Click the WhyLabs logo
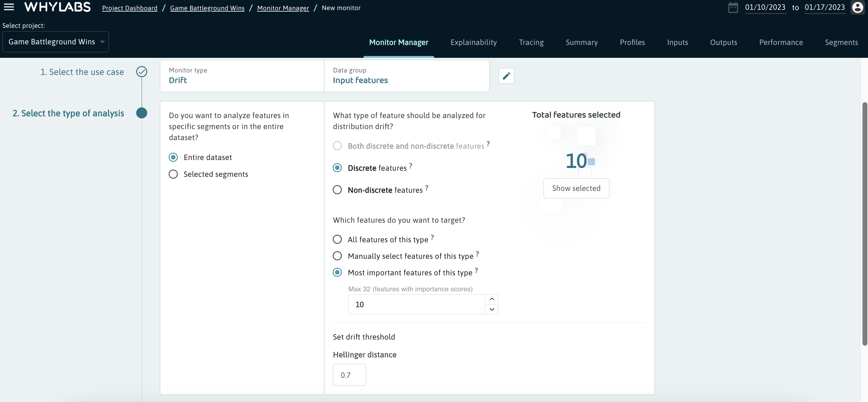This screenshot has width=868, height=402. (x=57, y=7)
